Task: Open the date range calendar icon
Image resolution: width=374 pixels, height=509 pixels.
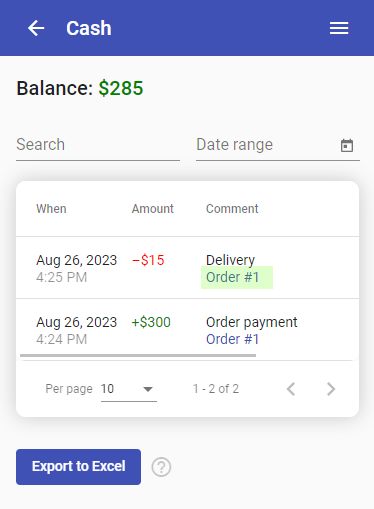Action: point(347,145)
